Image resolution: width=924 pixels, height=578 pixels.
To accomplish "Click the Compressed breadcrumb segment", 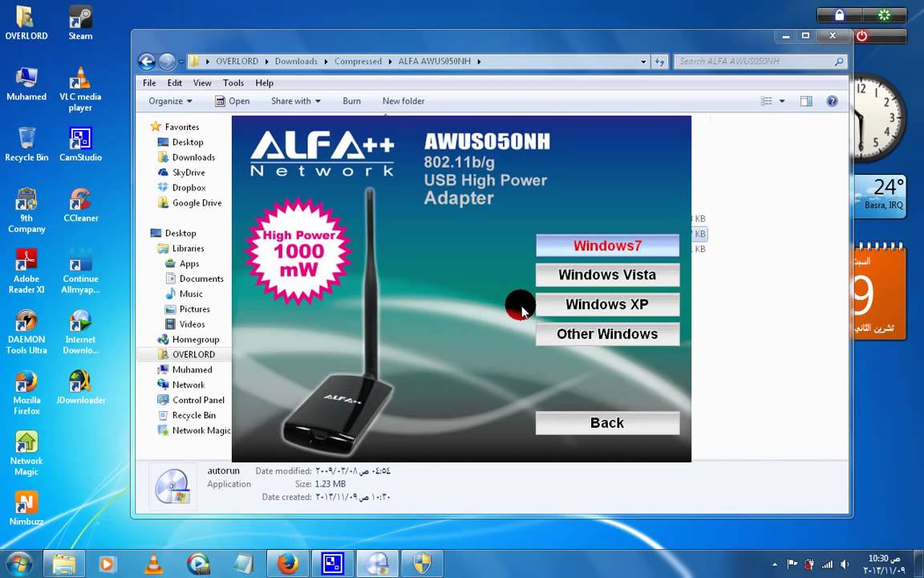I will pyautogui.click(x=358, y=61).
